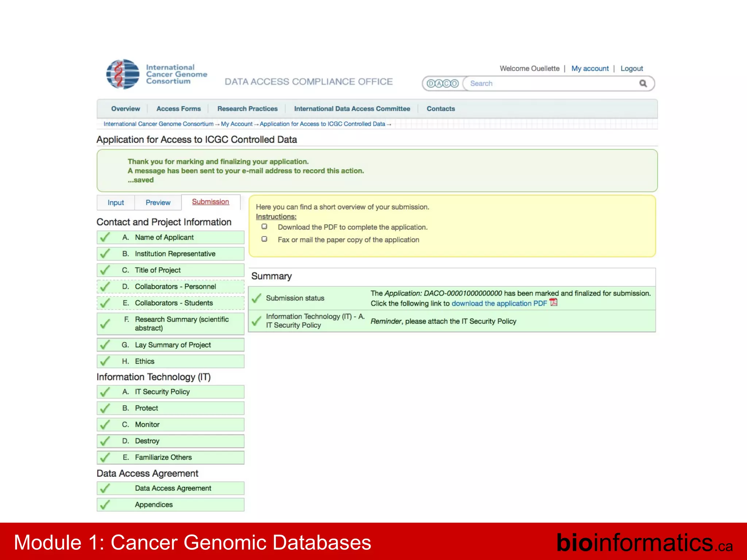Click checkmark beside Ethics row
Image resolution: width=747 pixels, height=560 pixels.
[x=105, y=361]
